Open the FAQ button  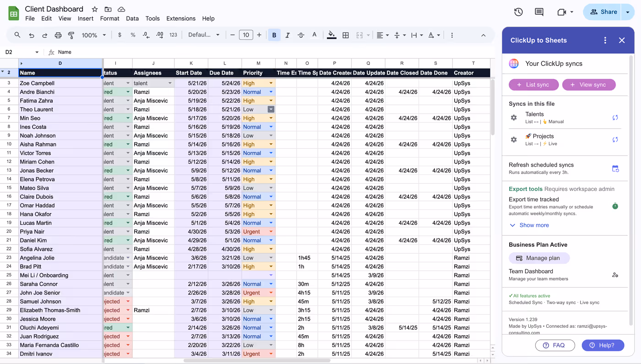pos(555,345)
